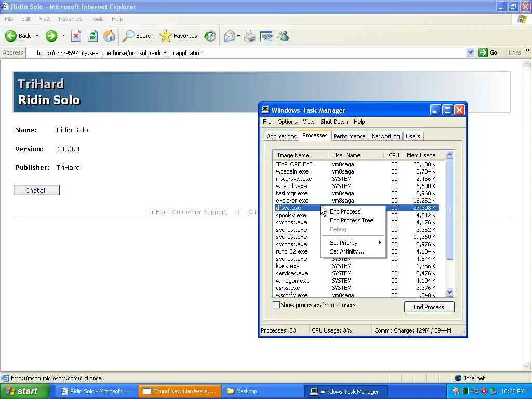The image size is (532, 399).
Task: Select the rundll32.exe process row
Action: (298, 251)
